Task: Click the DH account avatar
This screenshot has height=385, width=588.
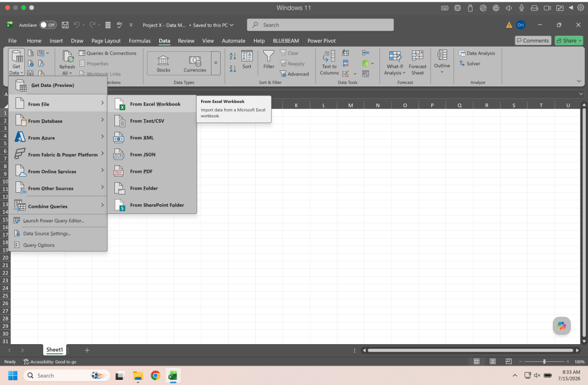Action: tap(520, 25)
